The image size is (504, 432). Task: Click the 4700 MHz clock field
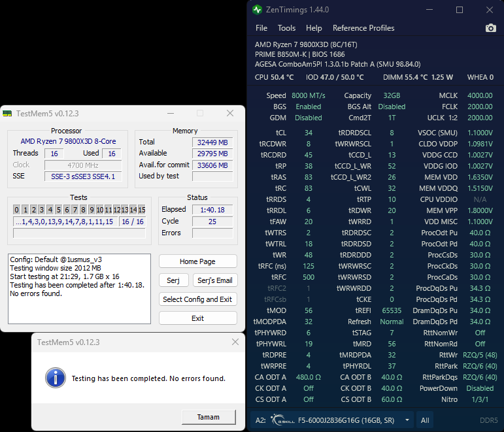(83, 165)
